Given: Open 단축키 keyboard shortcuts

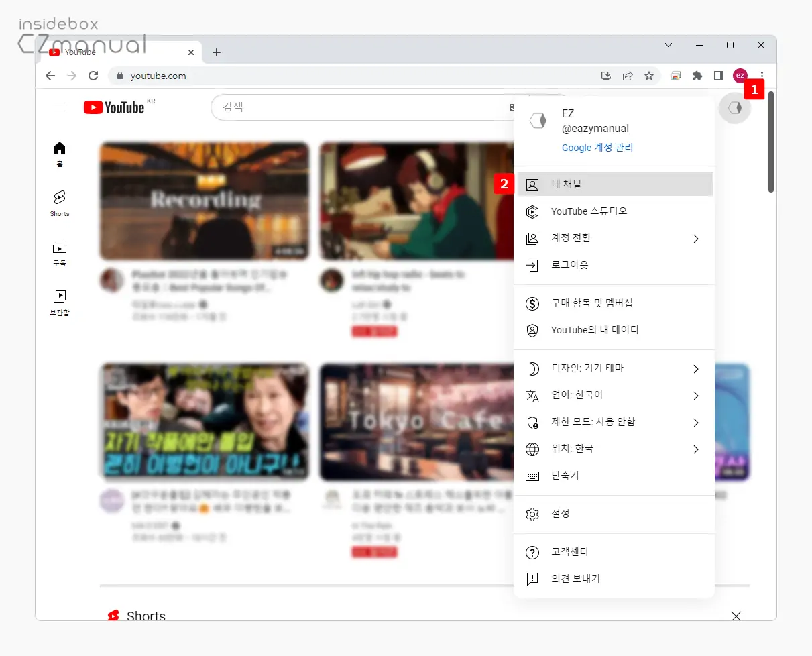Looking at the screenshot, I should 615,476.
